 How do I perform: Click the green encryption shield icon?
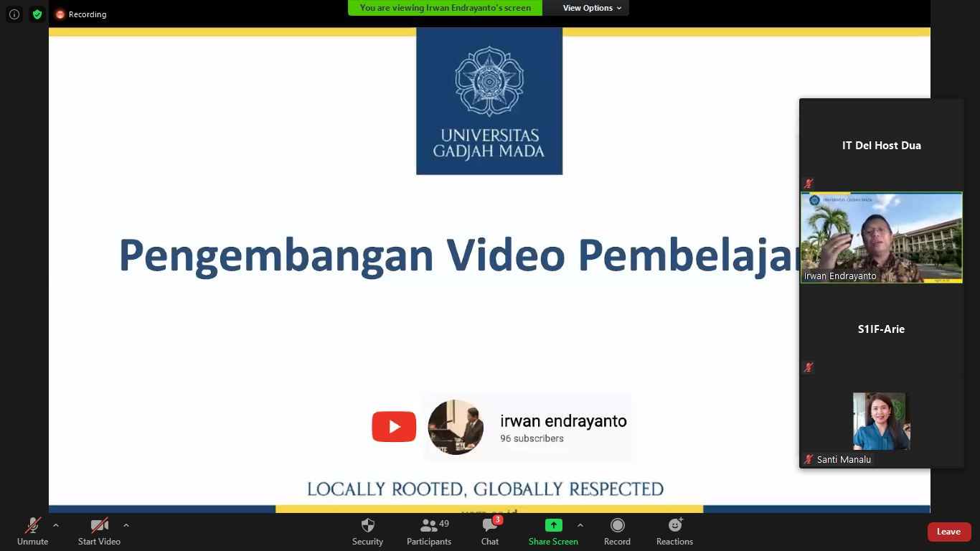[x=37, y=14]
